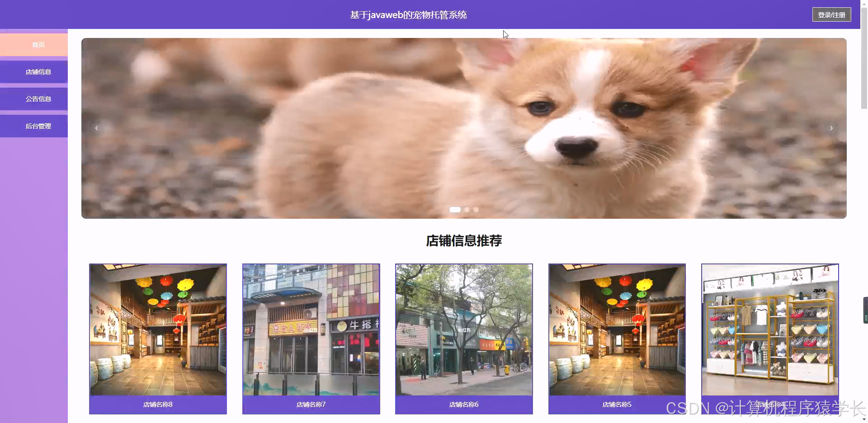Select the second carousel indicator dot
Screen dimensions: 868x423
click(x=466, y=209)
